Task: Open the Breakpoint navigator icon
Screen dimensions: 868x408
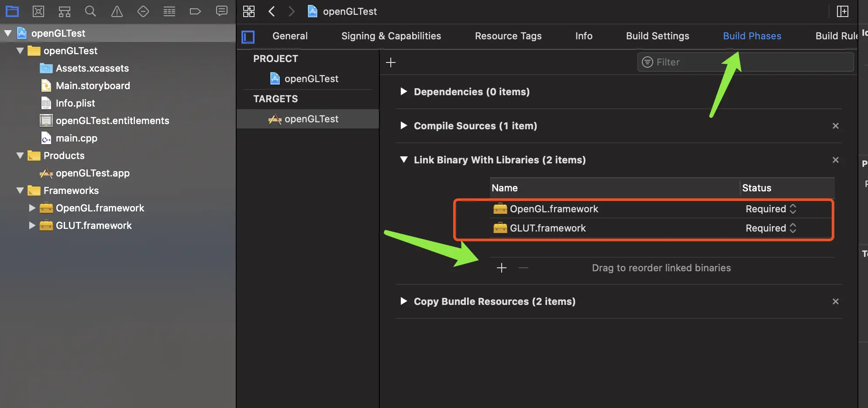Action: click(x=195, y=11)
